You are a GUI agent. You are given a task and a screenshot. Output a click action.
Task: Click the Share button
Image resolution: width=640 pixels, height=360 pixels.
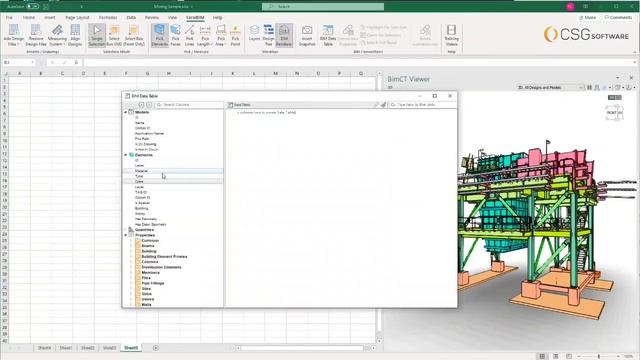[588, 18]
